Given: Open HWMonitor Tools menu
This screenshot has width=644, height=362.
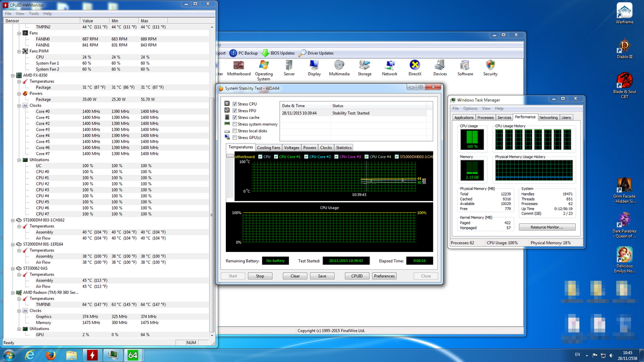Looking at the screenshot, I should pyautogui.click(x=34, y=13).
